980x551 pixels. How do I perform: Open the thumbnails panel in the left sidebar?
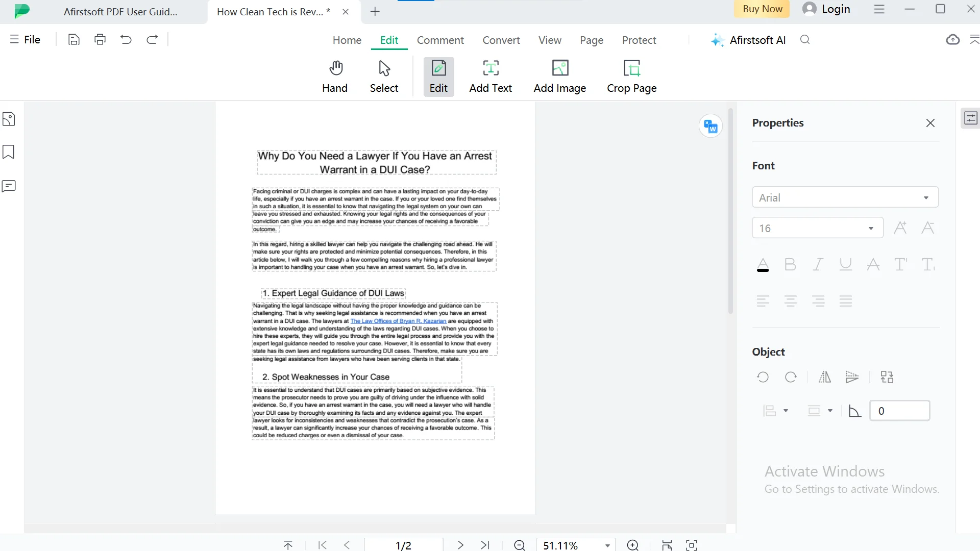point(9,119)
